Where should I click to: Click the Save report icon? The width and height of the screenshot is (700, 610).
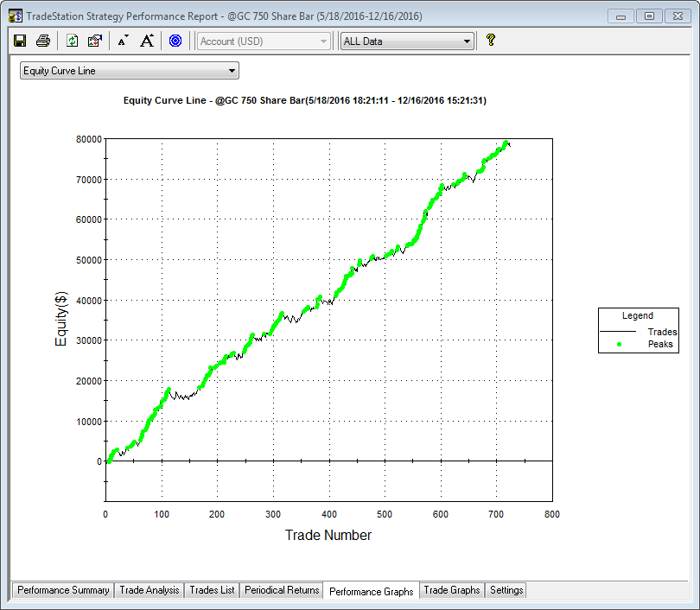click(20, 41)
